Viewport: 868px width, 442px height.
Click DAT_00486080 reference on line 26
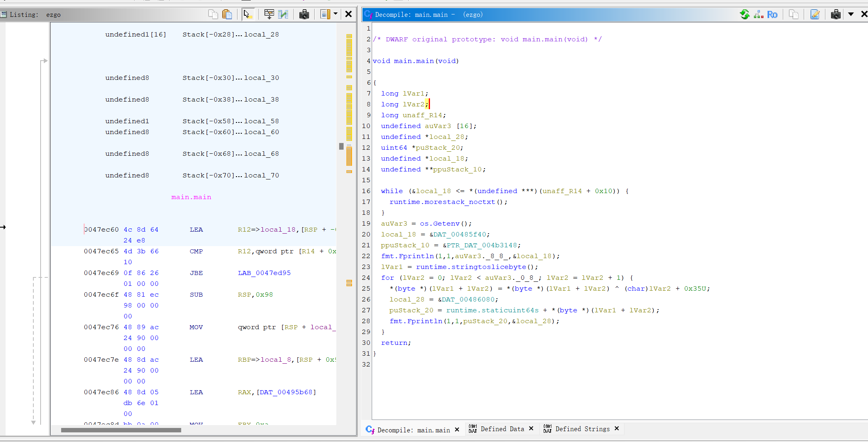[x=469, y=299]
